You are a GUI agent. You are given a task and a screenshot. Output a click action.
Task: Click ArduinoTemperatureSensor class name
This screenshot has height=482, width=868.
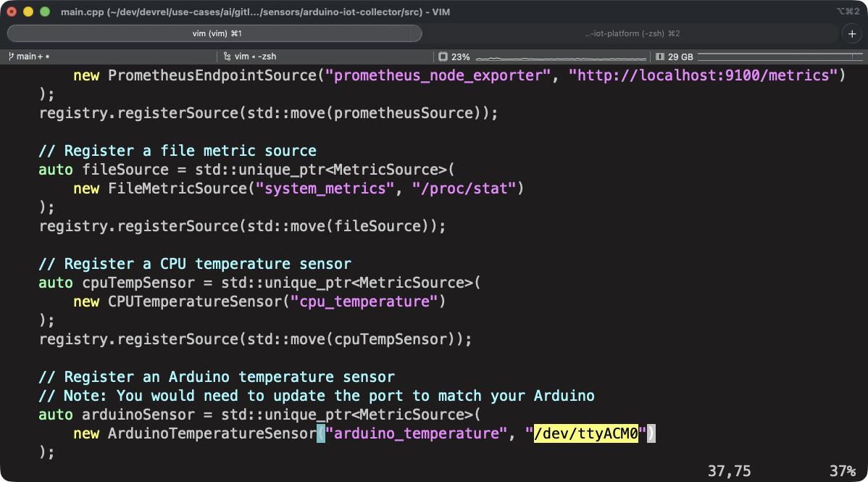(x=212, y=433)
